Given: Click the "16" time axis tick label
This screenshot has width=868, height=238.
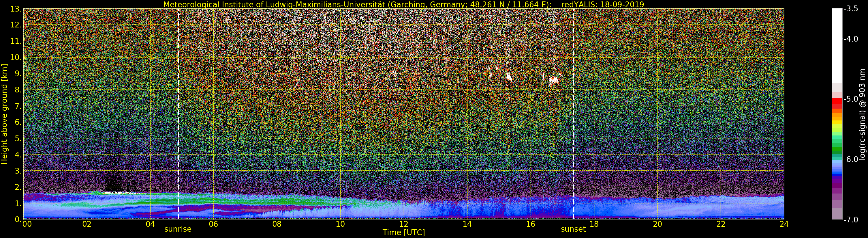Looking at the screenshot, I should pos(530,224).
